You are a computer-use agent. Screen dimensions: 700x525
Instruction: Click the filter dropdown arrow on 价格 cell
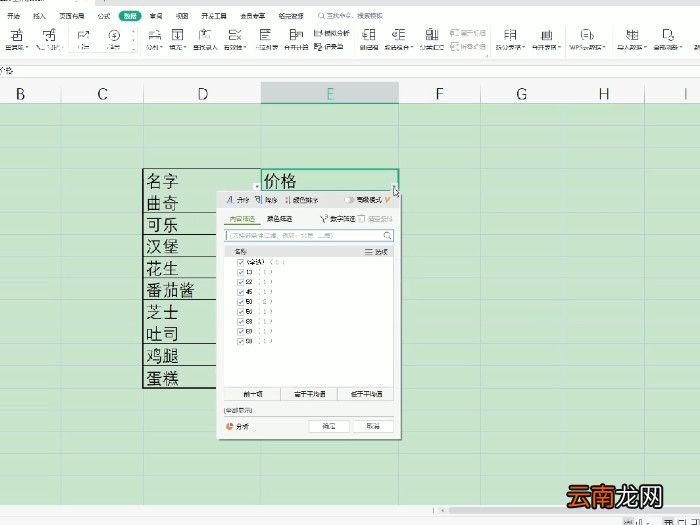click(x=394, y=187)
